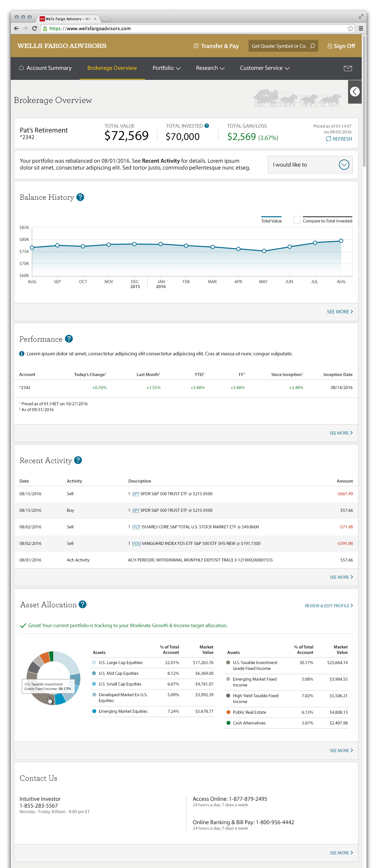Click the '1-855-283-5567' phone number
This screenshot has width=377, height=868.
coord(39,806)
